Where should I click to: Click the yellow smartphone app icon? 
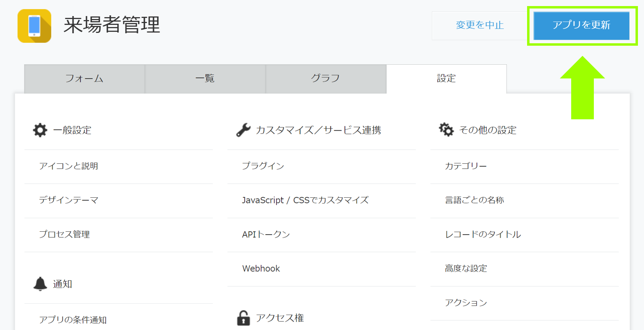click(x=34, y=26)
